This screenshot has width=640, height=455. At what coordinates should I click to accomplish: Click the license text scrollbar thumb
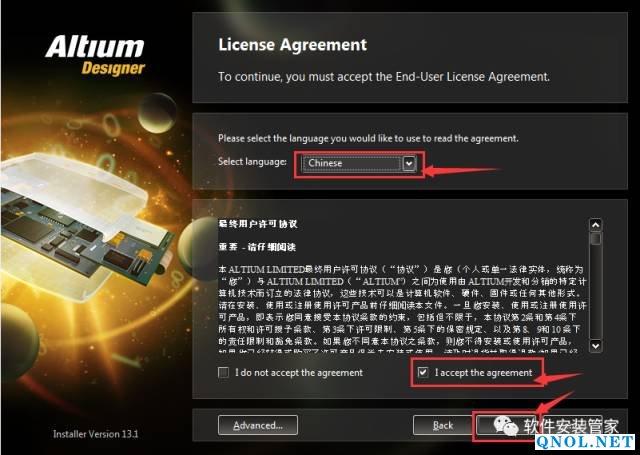596,238
